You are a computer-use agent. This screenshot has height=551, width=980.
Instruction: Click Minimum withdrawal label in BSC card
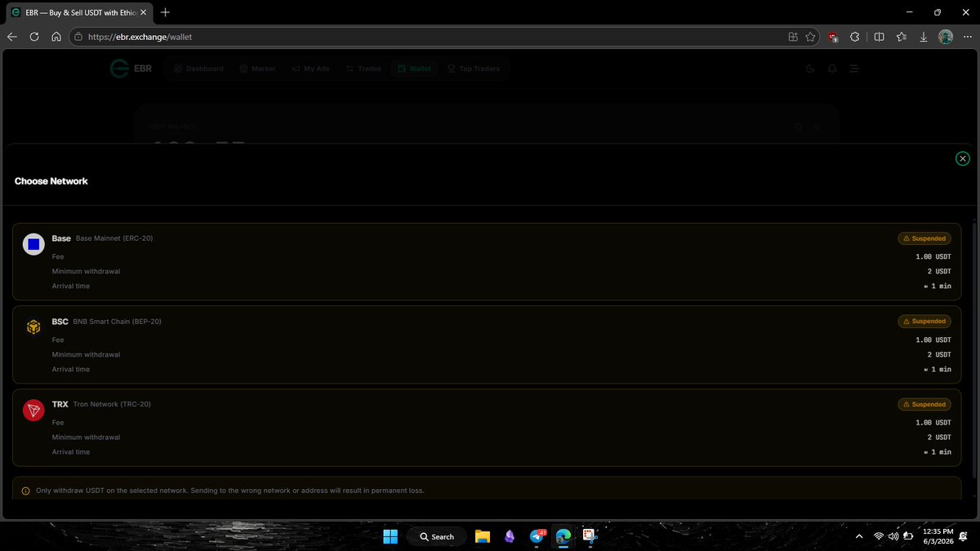[86, 354]
